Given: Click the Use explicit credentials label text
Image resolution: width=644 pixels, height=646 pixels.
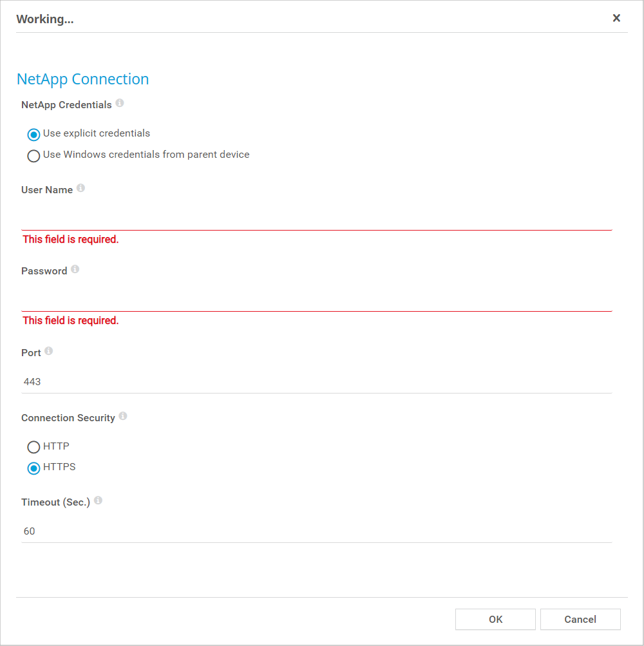Looking at the screenshot, I should click(x=97, y=133).
